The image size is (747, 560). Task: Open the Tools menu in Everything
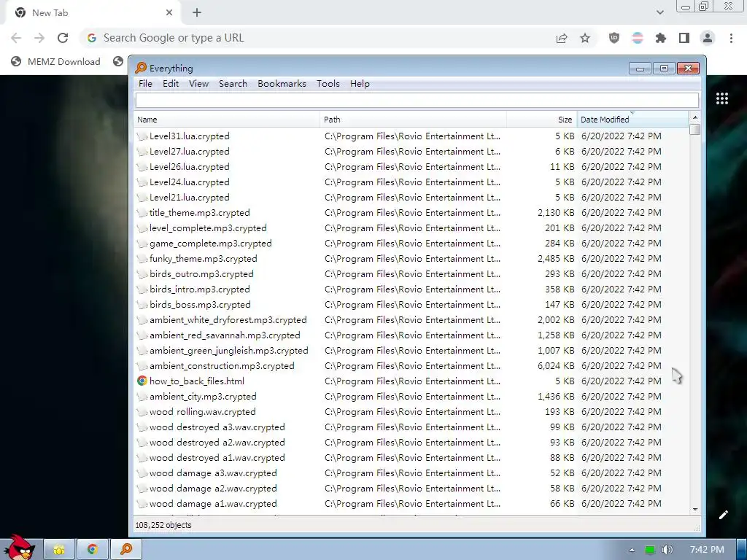(x=328, y=84)
